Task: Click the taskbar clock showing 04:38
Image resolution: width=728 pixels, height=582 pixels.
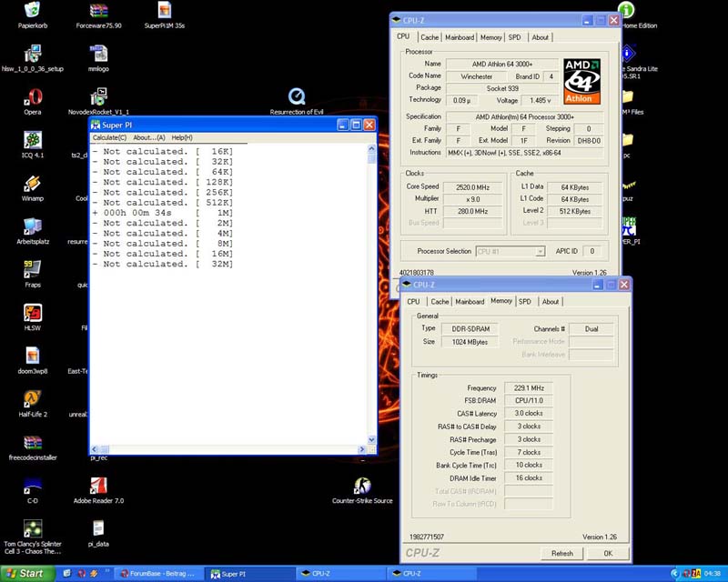Action: click(713, 574)
